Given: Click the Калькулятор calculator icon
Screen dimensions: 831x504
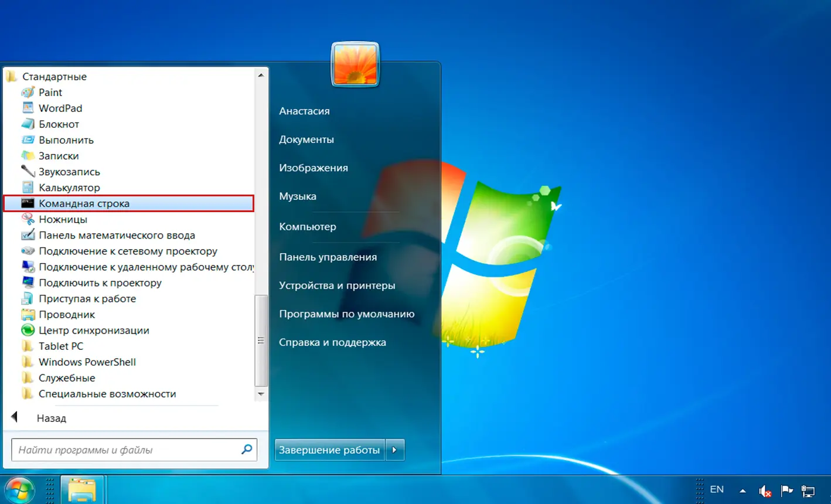Looking at the screenshot, I should pos(28,187).
